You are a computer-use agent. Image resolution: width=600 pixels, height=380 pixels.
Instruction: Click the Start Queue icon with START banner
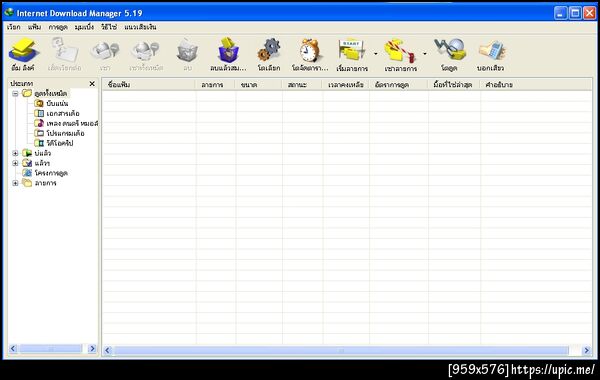click(352, 50)
